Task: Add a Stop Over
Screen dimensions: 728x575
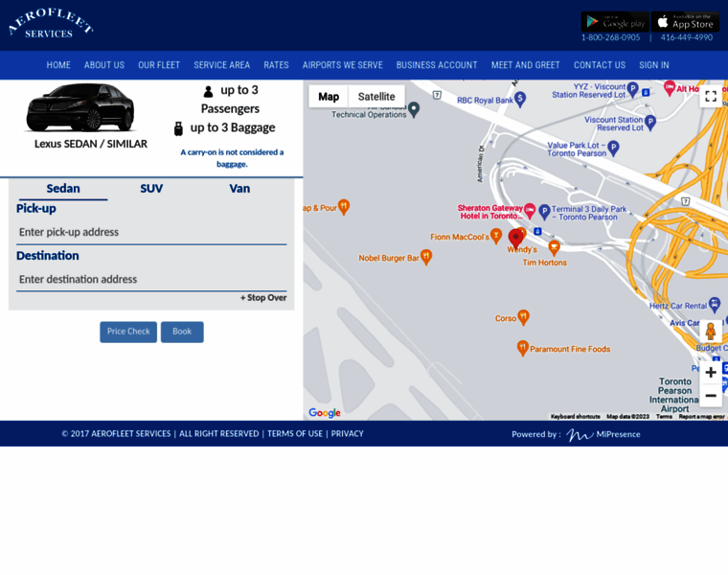Action: pos(263,298)
